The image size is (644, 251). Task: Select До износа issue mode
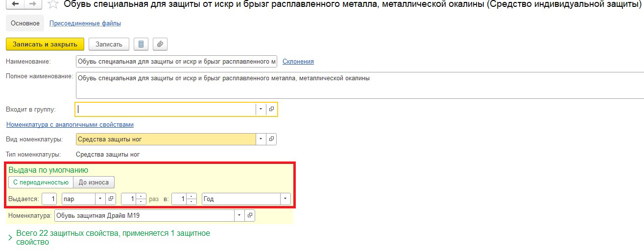tap(94, 183)
